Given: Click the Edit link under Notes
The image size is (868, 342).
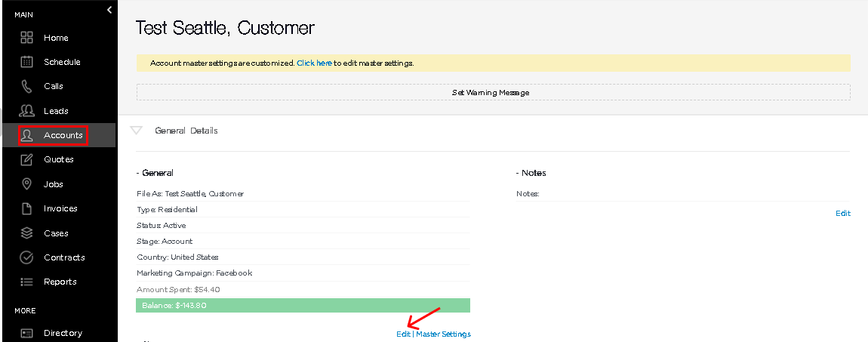Looking at the screenshot, I should coord(842,213).
